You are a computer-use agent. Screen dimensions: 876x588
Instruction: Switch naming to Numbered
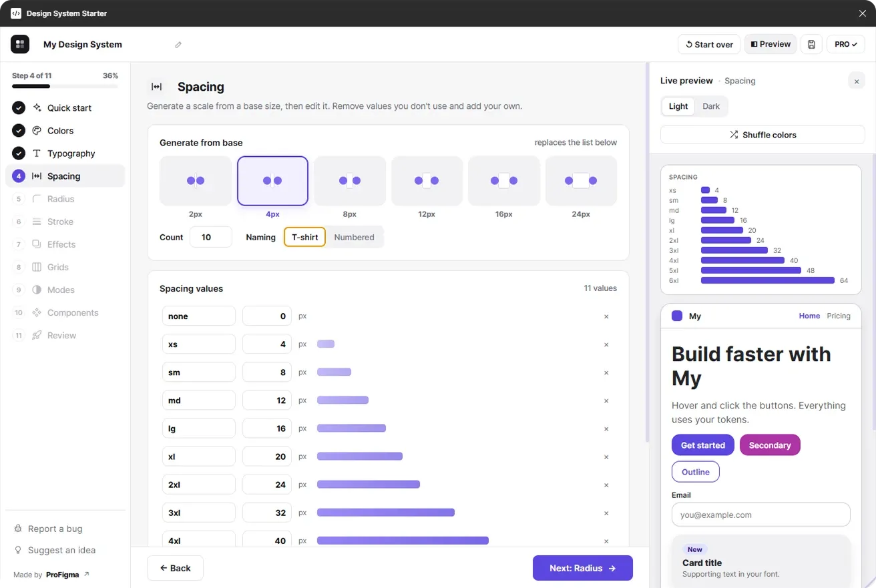coord(354,237)
